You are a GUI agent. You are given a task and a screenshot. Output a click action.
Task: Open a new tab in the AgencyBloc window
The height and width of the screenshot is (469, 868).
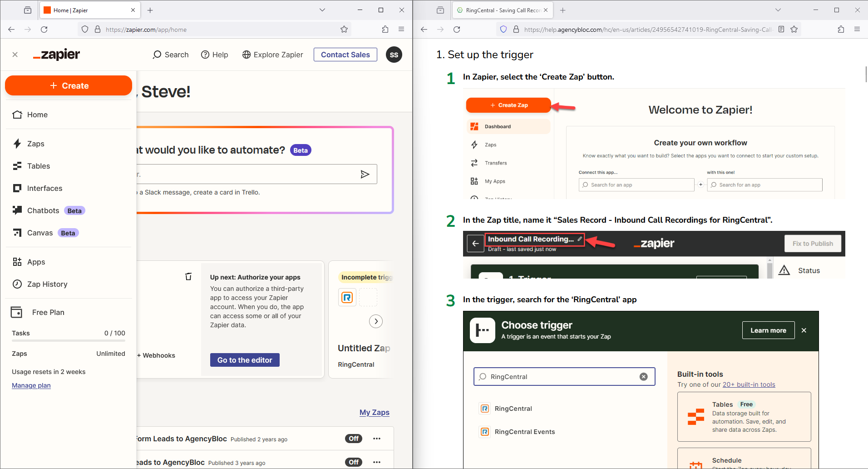563,10
